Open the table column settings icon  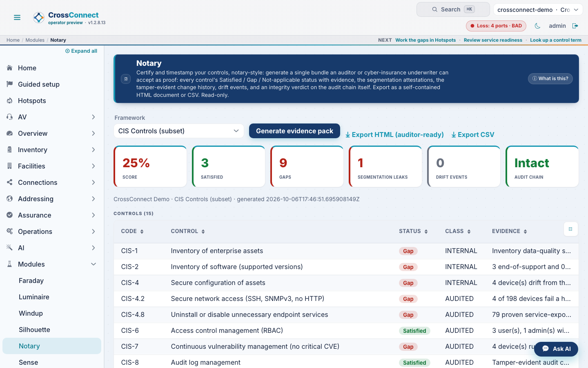pyautogui.click(x=570, y=229)
